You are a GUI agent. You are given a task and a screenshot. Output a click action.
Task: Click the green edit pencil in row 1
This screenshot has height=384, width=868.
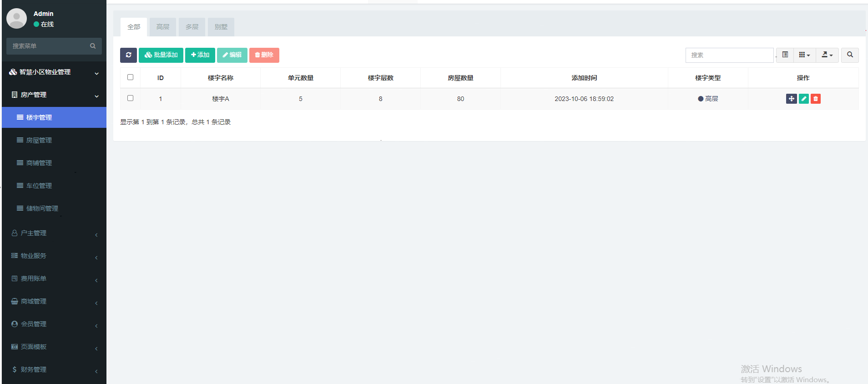click(x=803, y=99)
